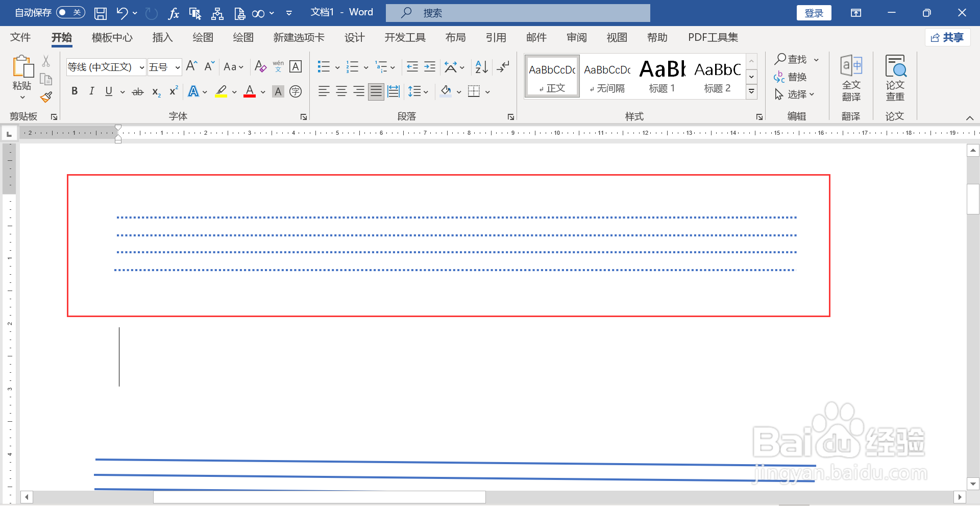
Task: Click the vertical scrollbar down arrow
Action: tap(973, 484)
